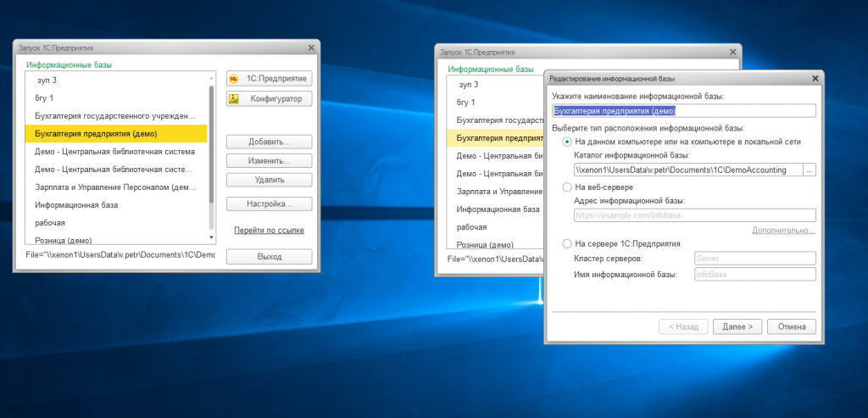Choose На данном компьютере radio option

pyautogui.click(x=567, y=142)
